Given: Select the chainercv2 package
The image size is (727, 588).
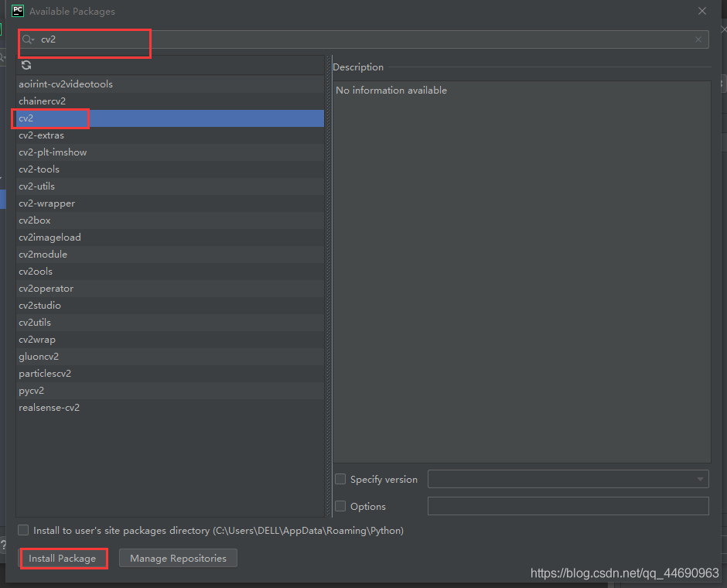Looking at the screenshot, I should (170, 101).
